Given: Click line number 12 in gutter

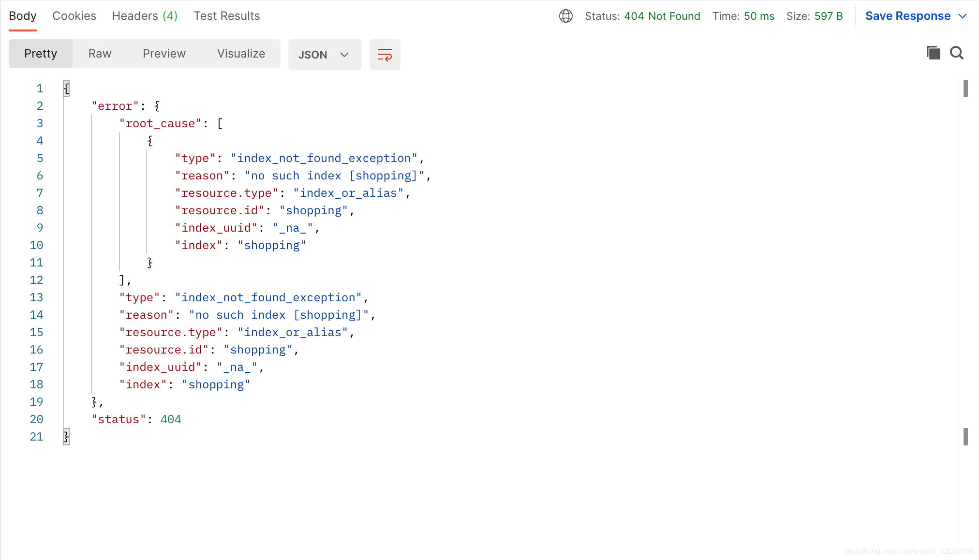Looking at the screenshot, I should coord(36,280).
